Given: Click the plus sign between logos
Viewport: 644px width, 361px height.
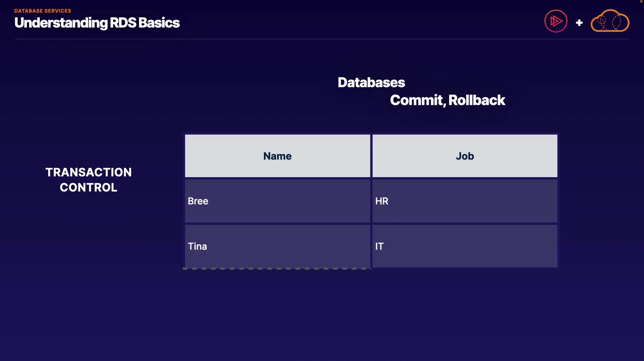Looking at the screenshot, I should (x=579, y=23).
